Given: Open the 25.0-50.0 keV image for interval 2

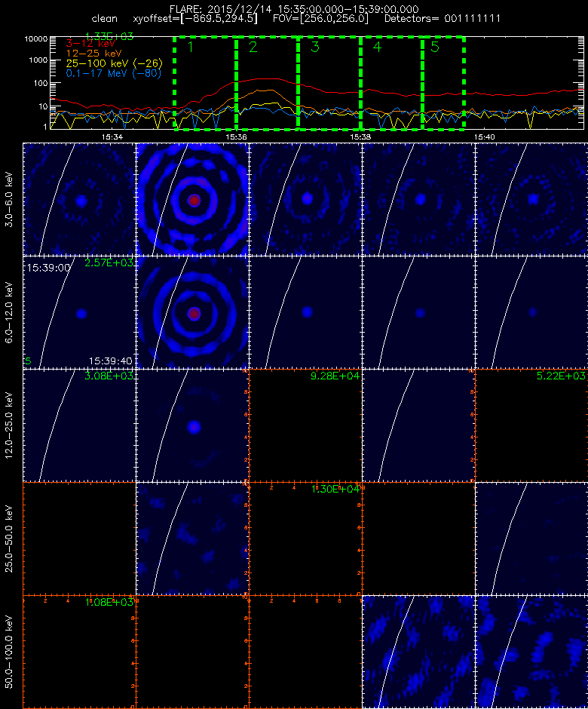Looking at the screenshot, I should point(192,539).
